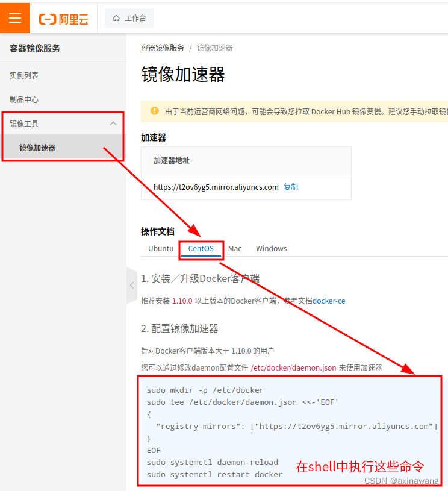Click the warning icon in the notice banner
The height and width of the screenshot is (491, 448).
coord(155,111)
